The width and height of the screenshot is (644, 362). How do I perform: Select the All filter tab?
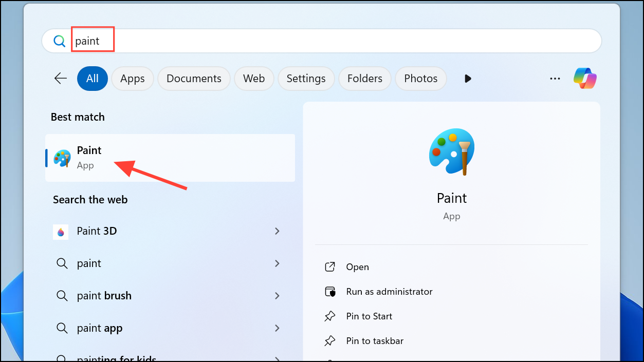93,79
